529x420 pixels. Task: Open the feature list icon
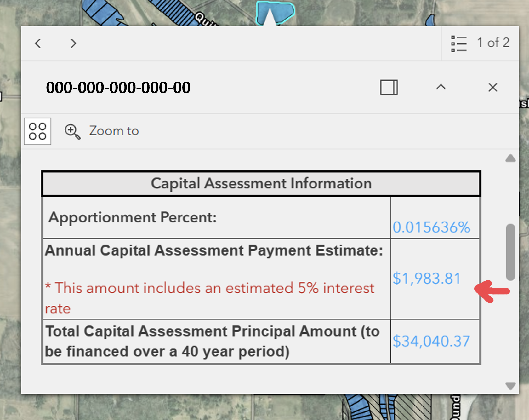(x=459, y=43)
